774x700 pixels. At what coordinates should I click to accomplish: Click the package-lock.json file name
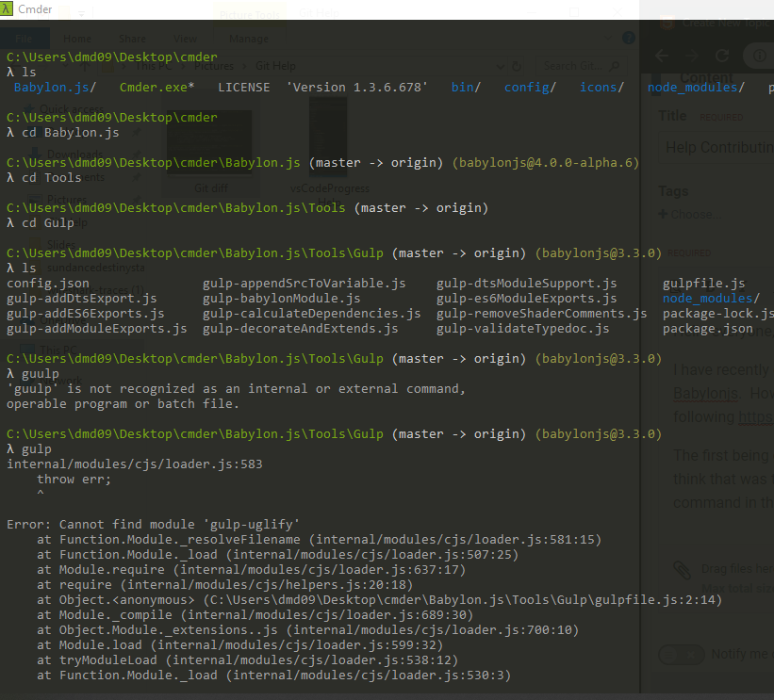coord(718,313)
